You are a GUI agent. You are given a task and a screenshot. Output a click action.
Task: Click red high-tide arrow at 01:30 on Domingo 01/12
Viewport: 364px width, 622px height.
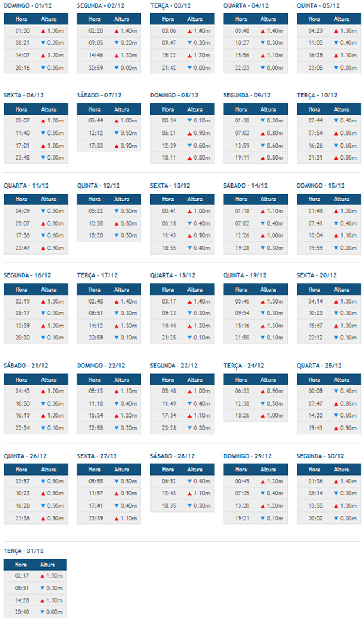[43, 30]
